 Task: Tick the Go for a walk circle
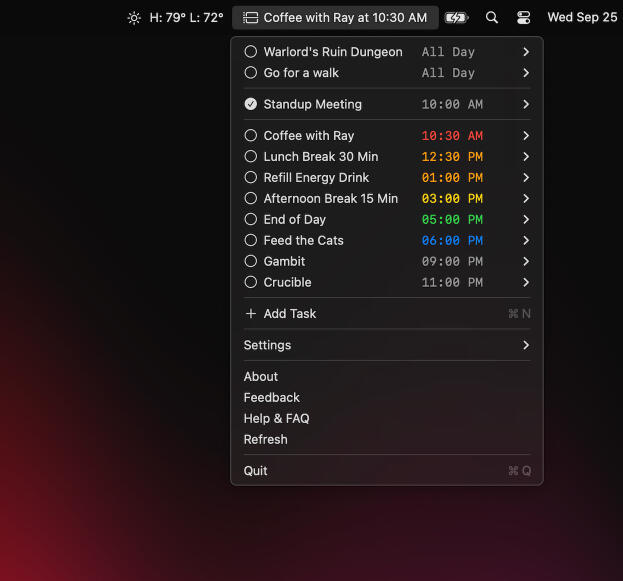pos(251,73)
